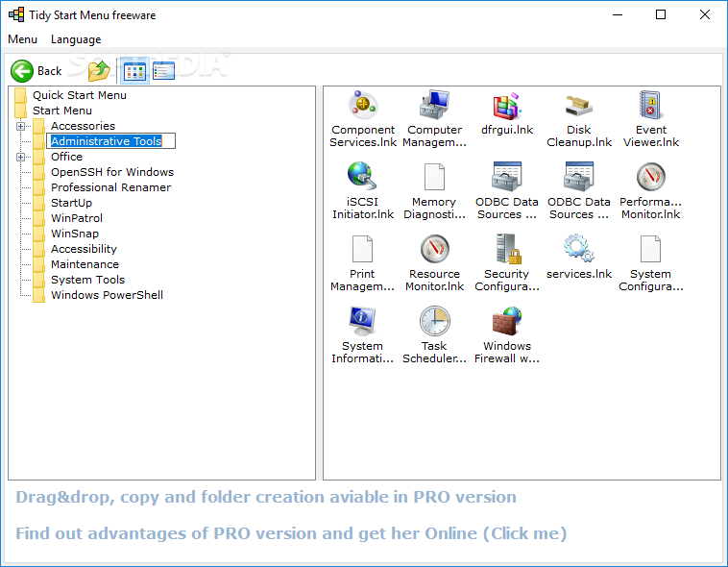
Task: Select Accessories folder in tree
Action: (x=84, y=126)
